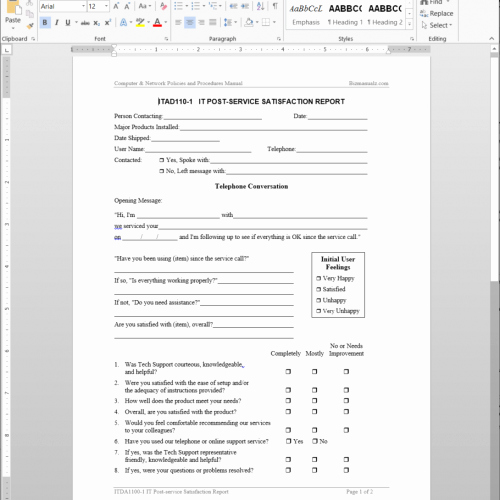
Task: Click the Shrink Font icon
Action: [x=127, y=6]
